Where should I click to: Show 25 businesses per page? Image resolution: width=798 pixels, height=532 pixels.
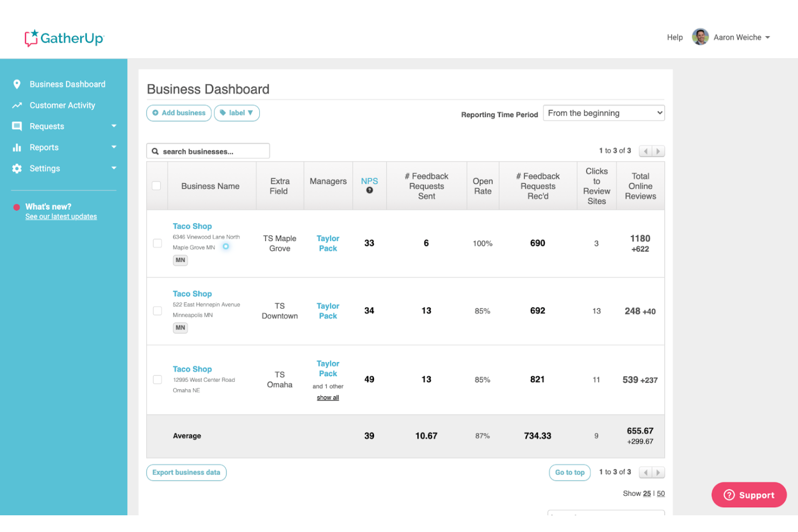pos(646,494)
